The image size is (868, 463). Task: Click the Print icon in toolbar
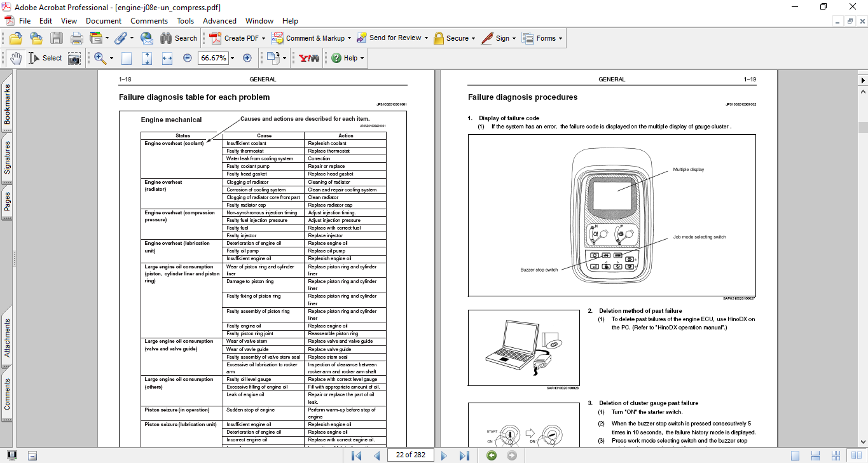[x=76, y=38]
